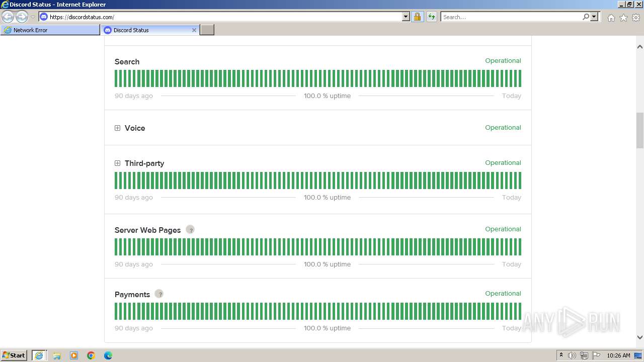Launch the media player taskbar icon

coord(74,355)
